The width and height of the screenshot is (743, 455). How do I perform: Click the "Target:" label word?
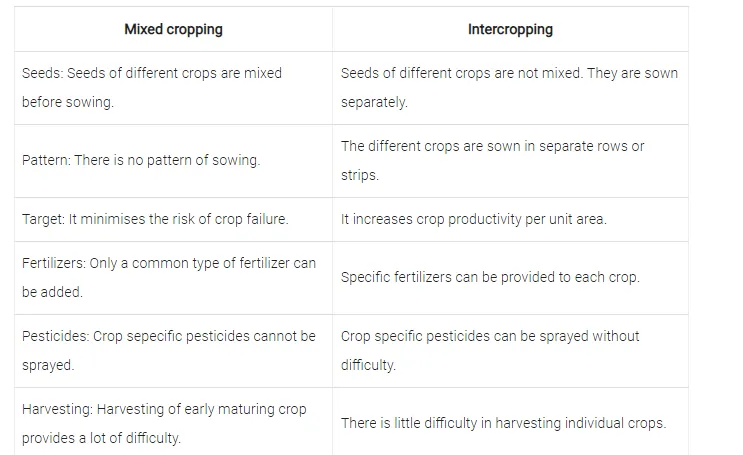43,219
